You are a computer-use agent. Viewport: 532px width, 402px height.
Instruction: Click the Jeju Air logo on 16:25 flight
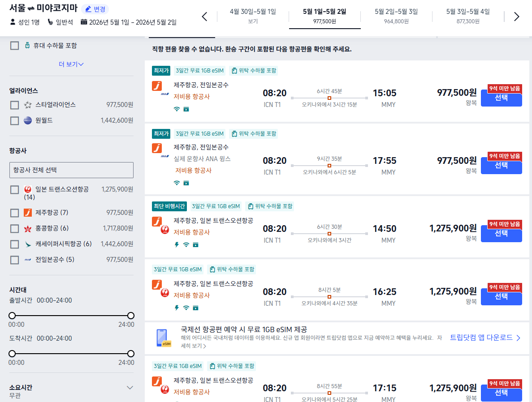pos(157,284)
